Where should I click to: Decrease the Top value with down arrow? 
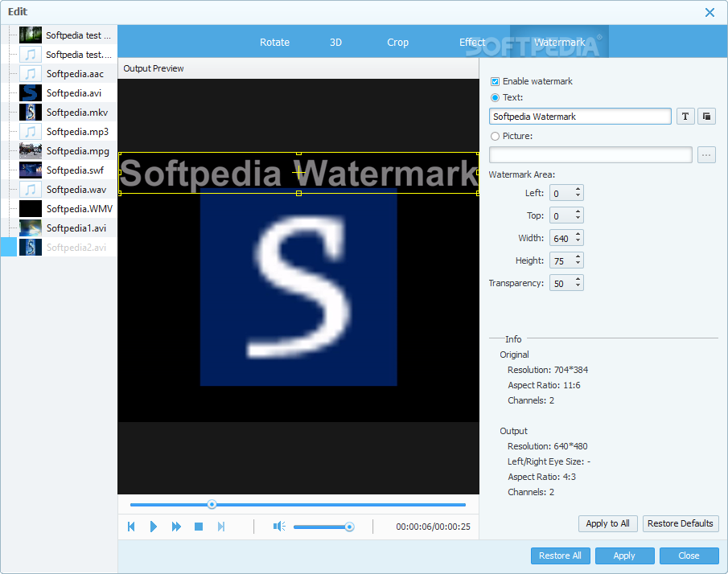point(578,218)
